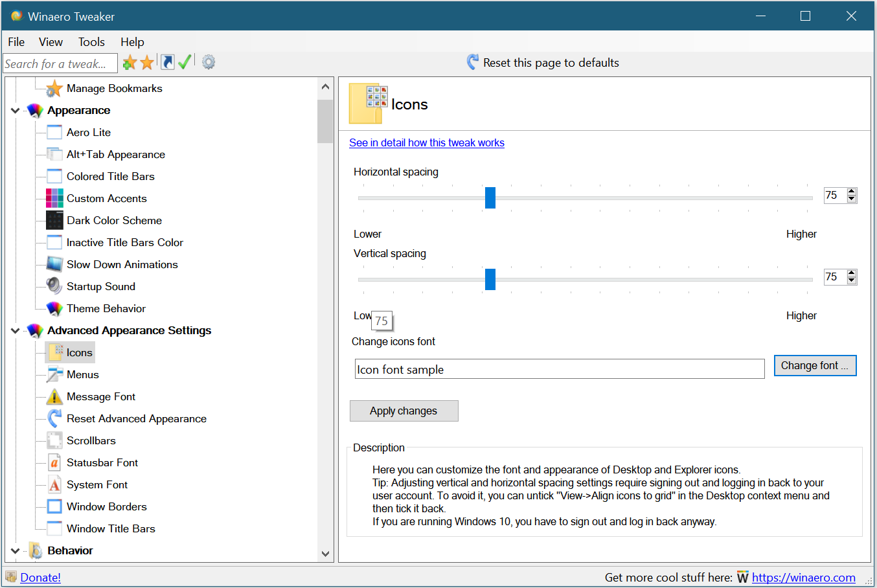Click the Horizontal spacing slider thumb
The width and height of the screenshot is (877, 588).
click(x=490, y=198)
